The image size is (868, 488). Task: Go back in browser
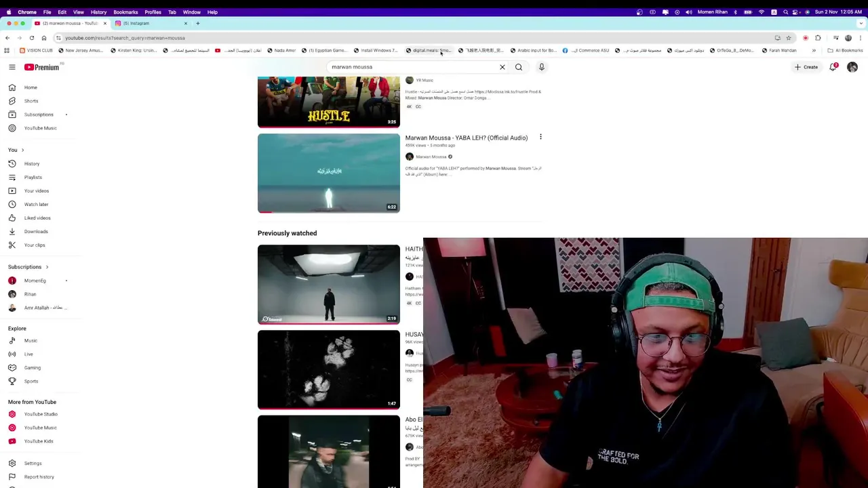click(x=8, y=38)
